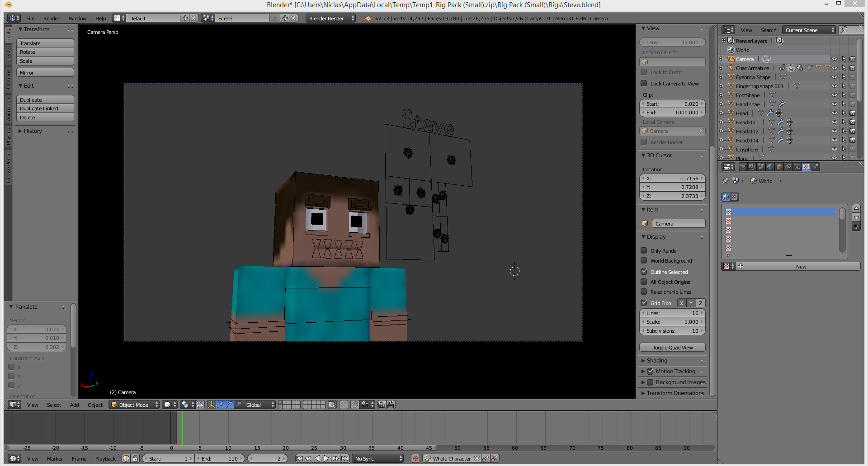Select the scale manipulator icon

238,405
